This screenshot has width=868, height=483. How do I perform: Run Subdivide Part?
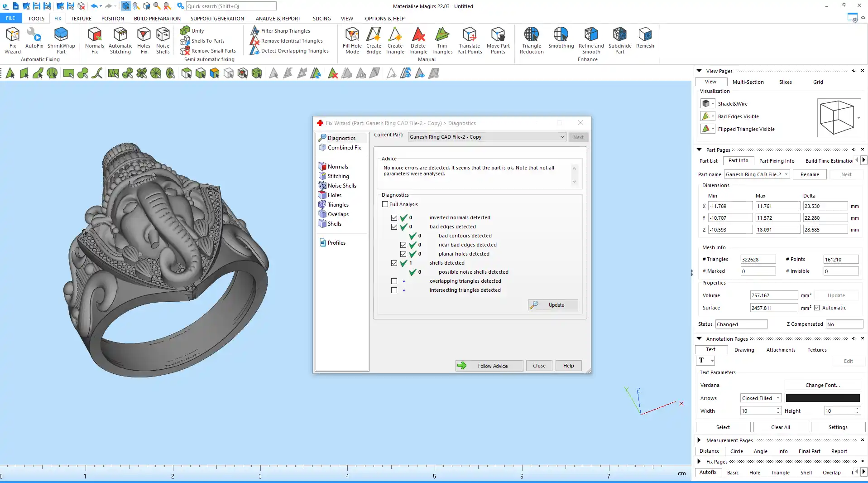[620, 40]
